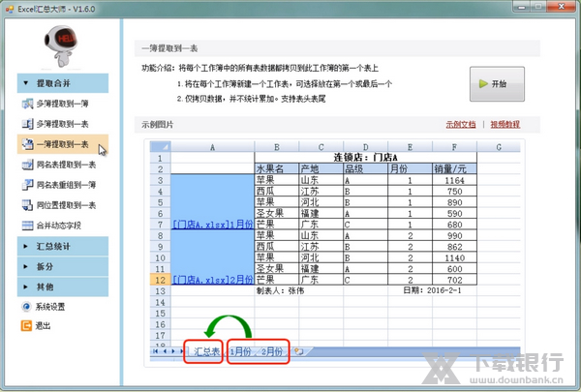Click the 同名表提取到一表 icon
The width and height of the screenshot is (581, 392).
(27, 165)
